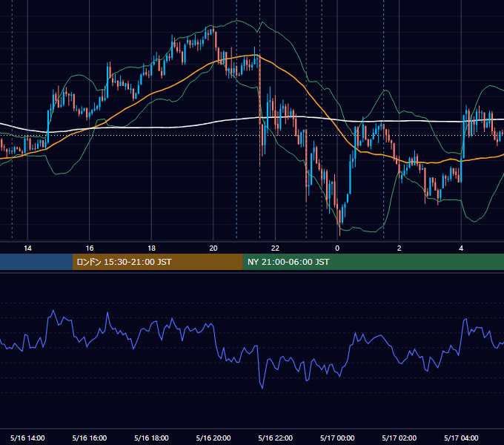Image resolution: width=504 pixels, height=445 pixels.
Task: Click the 4 hour label on price chart axis
Action: (461, 248)
